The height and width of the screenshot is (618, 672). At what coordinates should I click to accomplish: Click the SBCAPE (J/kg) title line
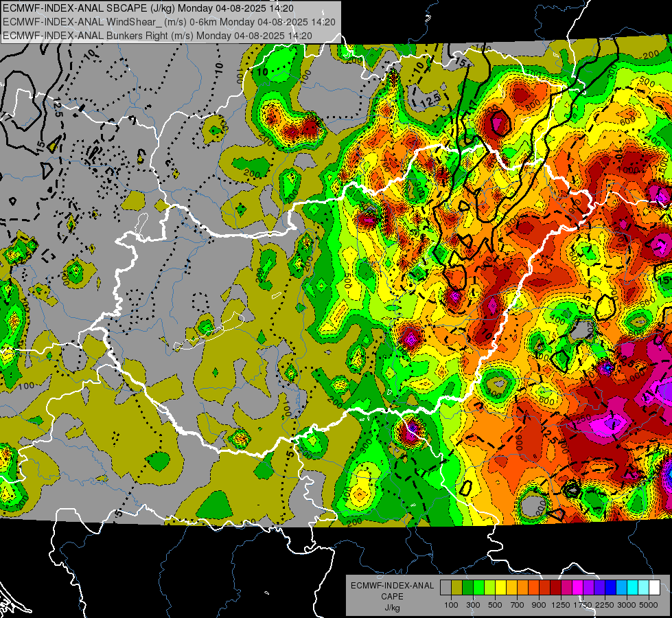[x=148, y=8]
